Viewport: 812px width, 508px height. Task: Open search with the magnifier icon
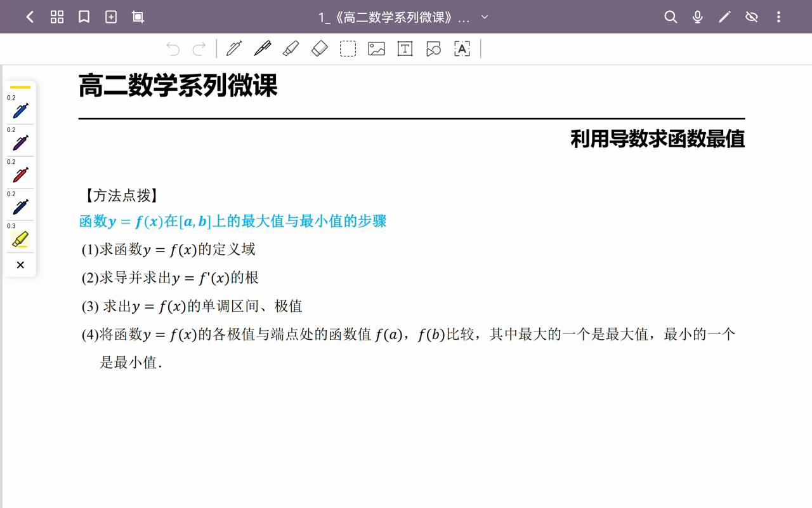click(671, 17)
